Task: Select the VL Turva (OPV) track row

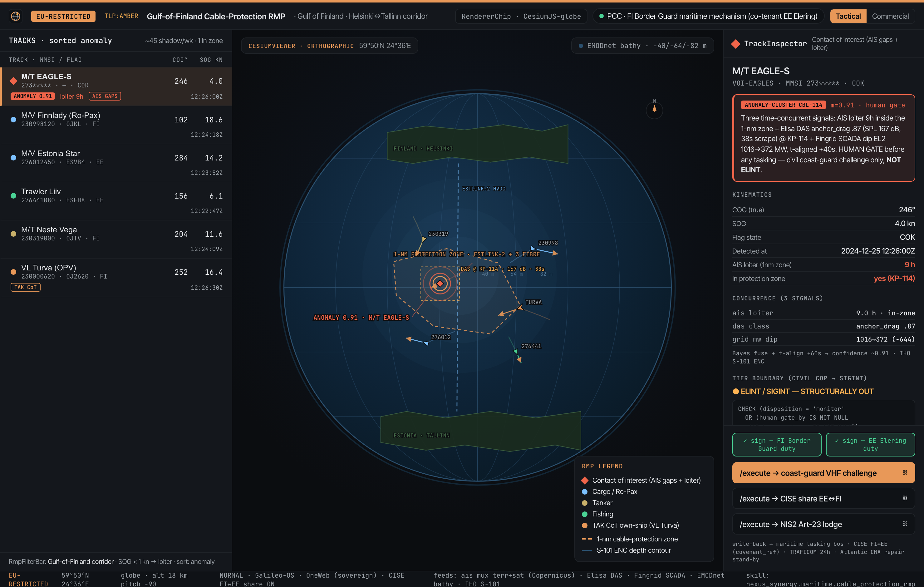Action: (116, 277)
